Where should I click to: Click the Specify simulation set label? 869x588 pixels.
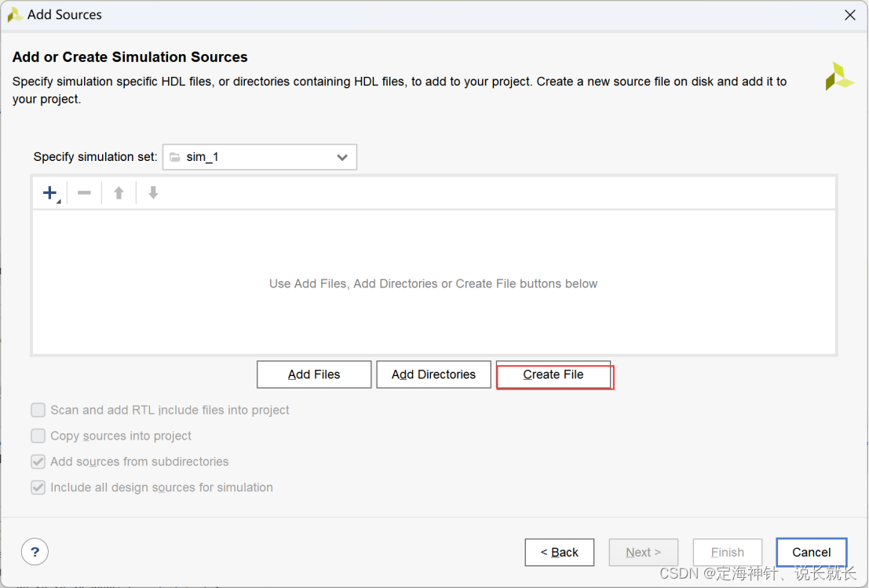95,157
